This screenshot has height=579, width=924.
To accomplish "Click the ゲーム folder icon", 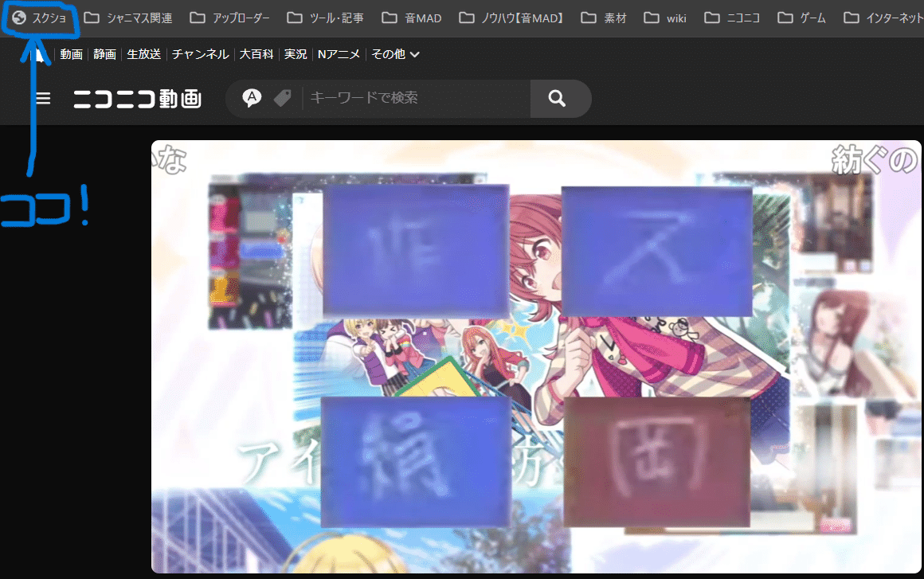I will (x=785, y=18).
